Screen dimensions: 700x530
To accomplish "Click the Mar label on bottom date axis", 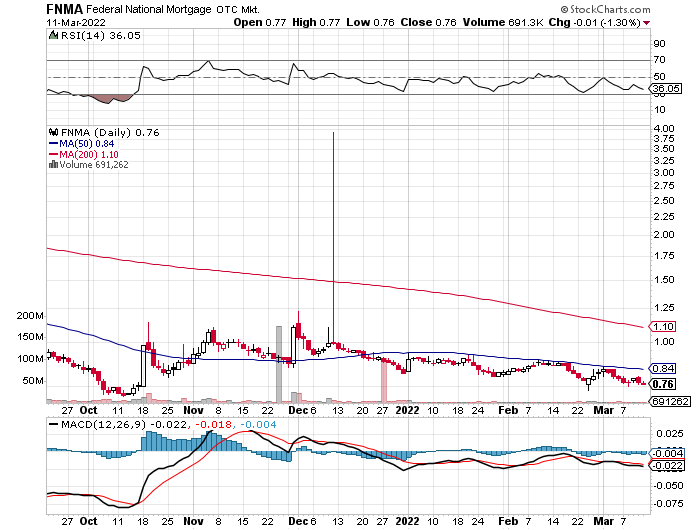I will [x=603, y=521].
